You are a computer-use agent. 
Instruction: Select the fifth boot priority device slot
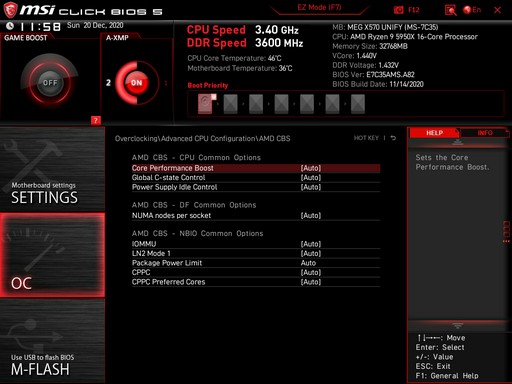click(307, 104)
